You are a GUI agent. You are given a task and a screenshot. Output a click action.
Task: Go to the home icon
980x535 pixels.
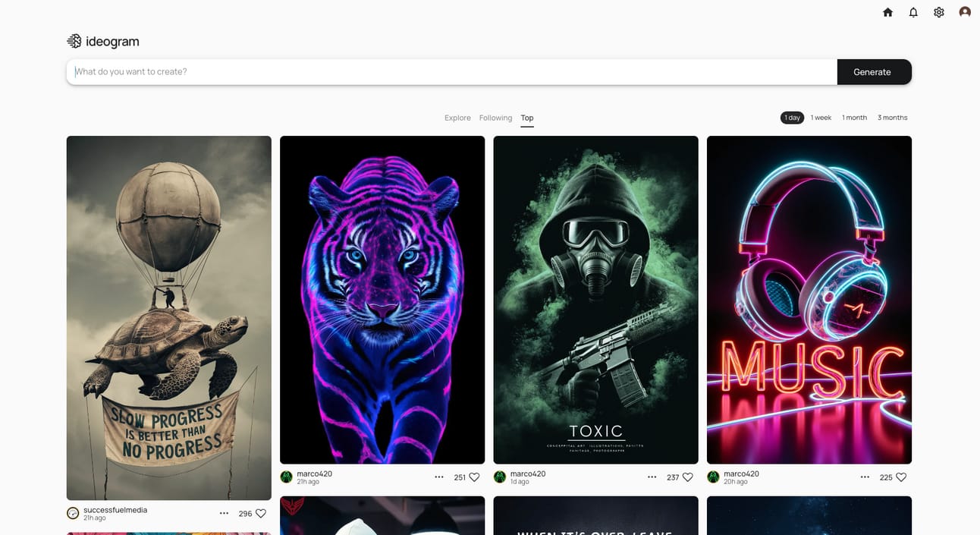pyautogui.click(x=887, y=12)
